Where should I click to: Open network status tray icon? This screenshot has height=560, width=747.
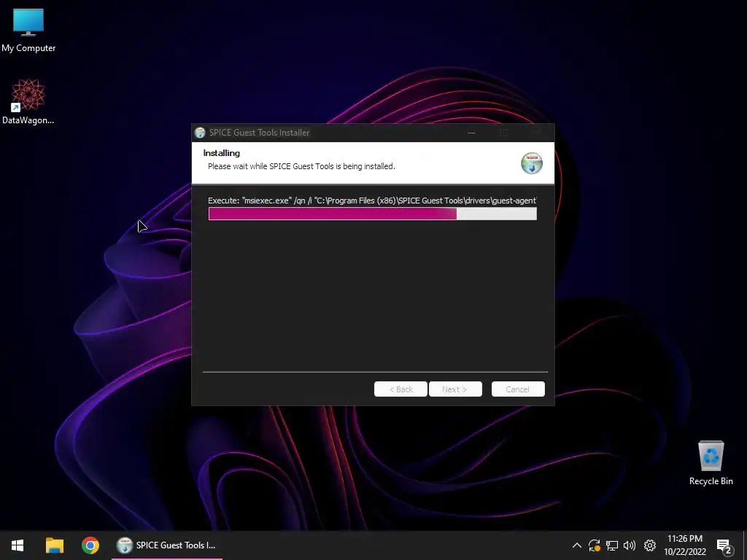(612, 545)
